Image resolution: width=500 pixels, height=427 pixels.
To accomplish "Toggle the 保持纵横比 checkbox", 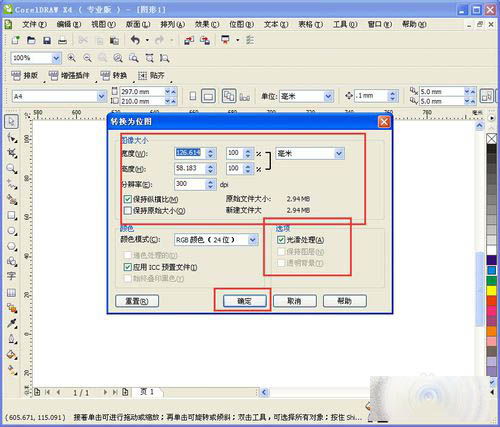I will 127,199.
